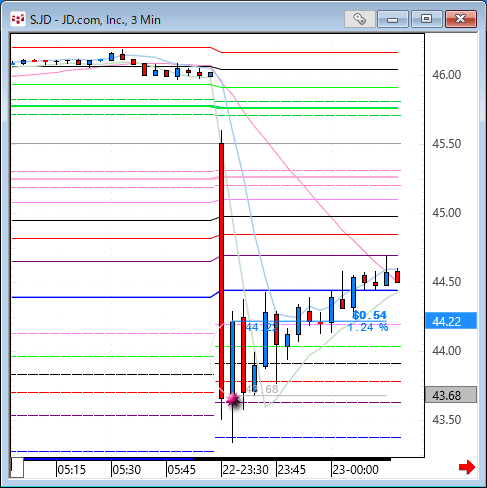Click the 23:45 time label
The image size is (487, 488).
291,470
